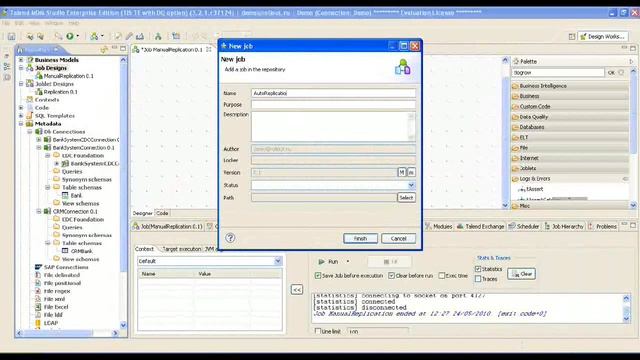The height and width of the screenshot is (360, 640).
Task: Toggle Save Job before execution checkbox
Action: point(318,276)
